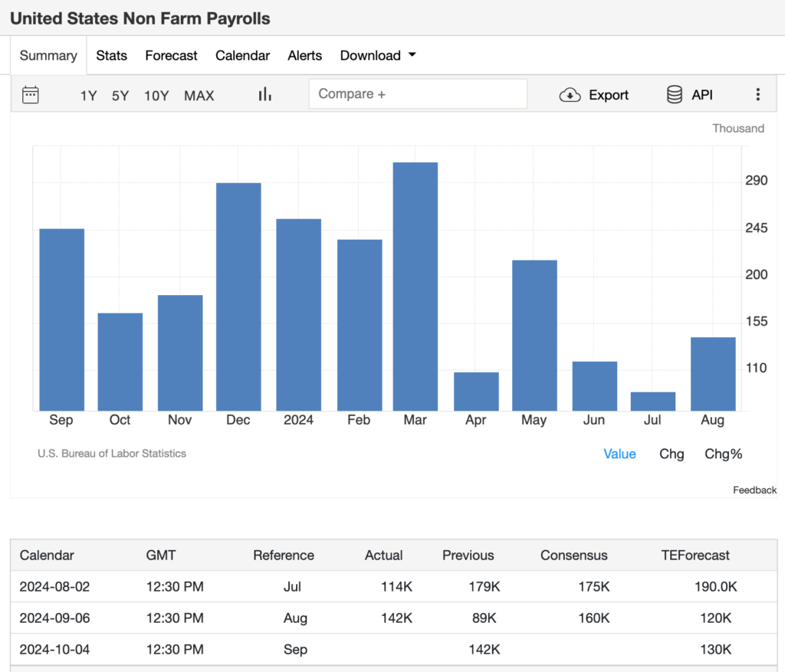Open the calendar date range picker icon

pyautogui.click(x=31, y=95)
